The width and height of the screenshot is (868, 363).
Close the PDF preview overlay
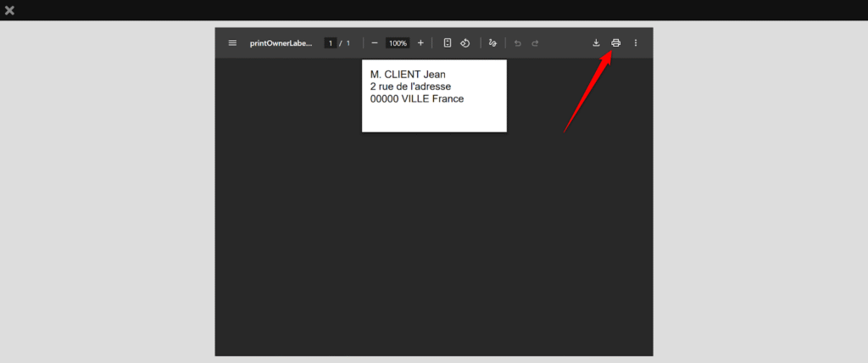(x=9, y=10)
